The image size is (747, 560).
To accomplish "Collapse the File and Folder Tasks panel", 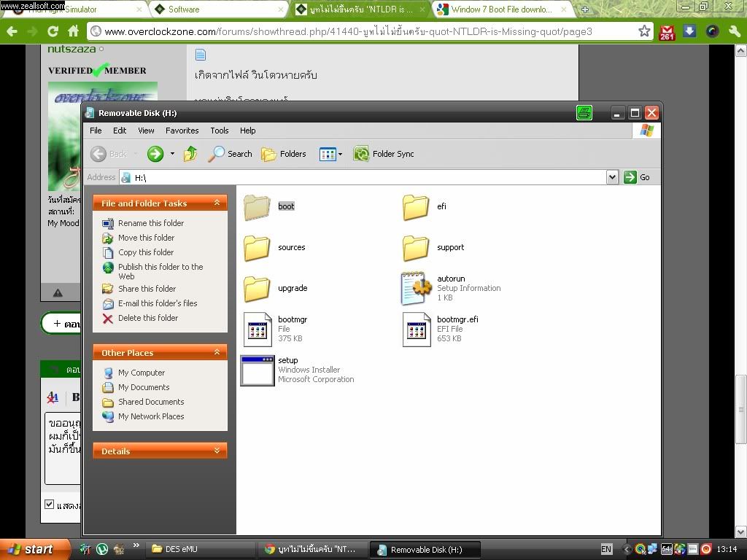I will pyautogui.click(x=217, y=203).
